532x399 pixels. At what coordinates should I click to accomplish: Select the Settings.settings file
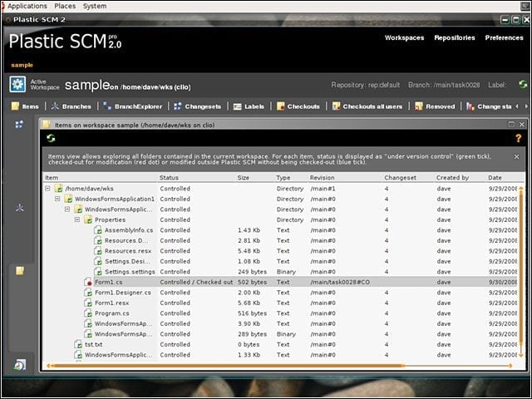tap(130, 272)
